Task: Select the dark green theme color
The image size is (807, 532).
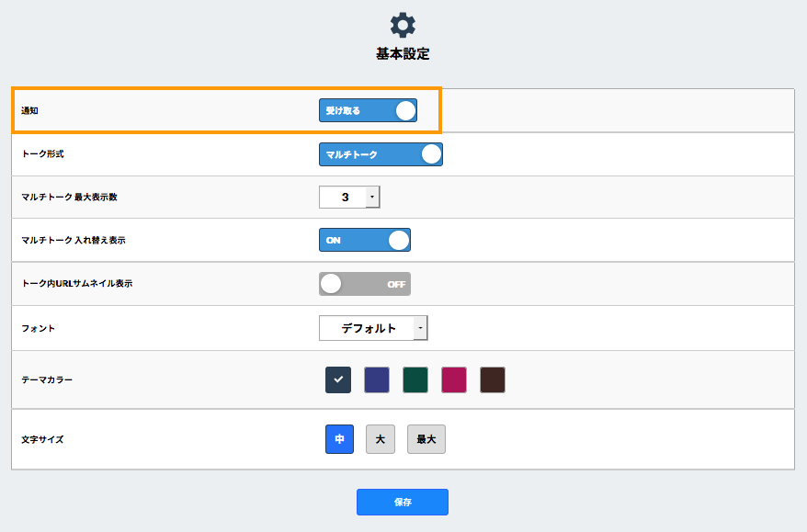Action: (415, 379)
